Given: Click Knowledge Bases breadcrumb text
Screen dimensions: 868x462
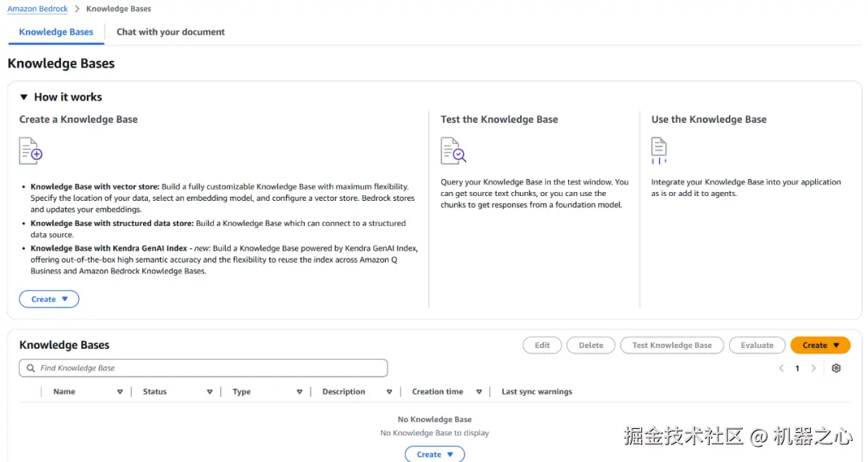Looking at the screenshot, I should [118, 9].
